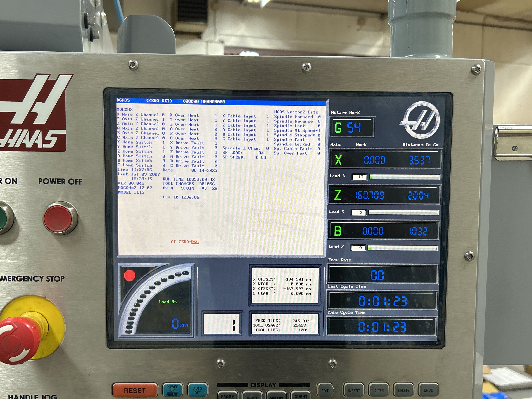Screen dimensions: 532x399
Task: Click the DGNOS header label
Action: point(123,100)
